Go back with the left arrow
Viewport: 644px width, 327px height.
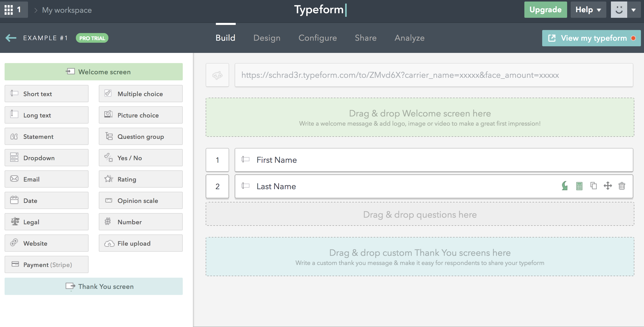(x=11, y=38)
